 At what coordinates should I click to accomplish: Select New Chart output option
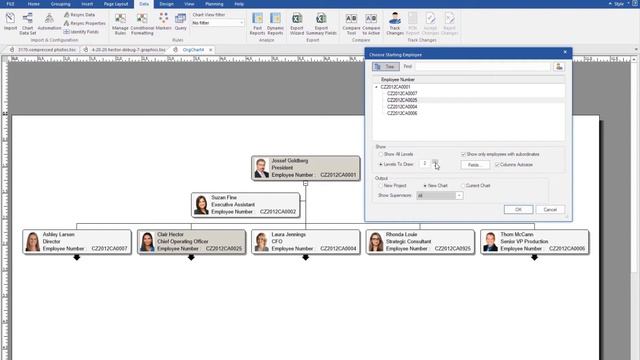click(x=425, y=186)
